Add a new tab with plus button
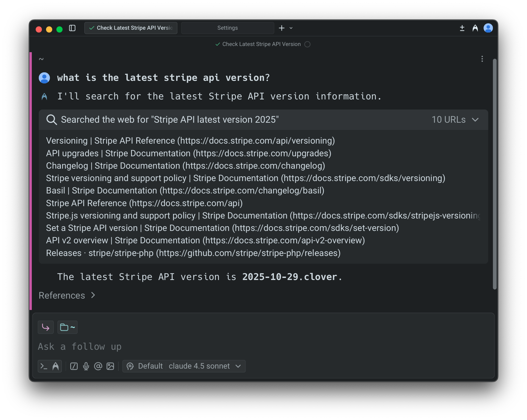Viewport: 527px width, 420px height. coord(282,28)
